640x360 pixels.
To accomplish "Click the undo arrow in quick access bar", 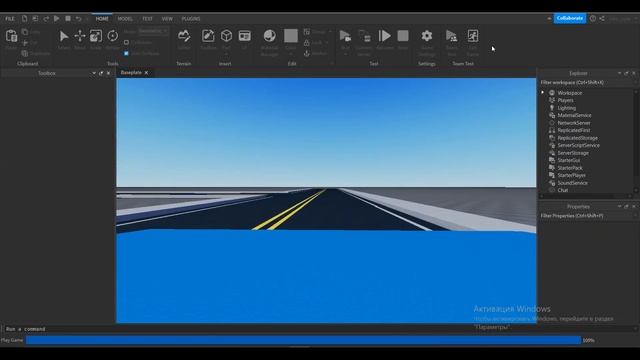I will (78, 18).
